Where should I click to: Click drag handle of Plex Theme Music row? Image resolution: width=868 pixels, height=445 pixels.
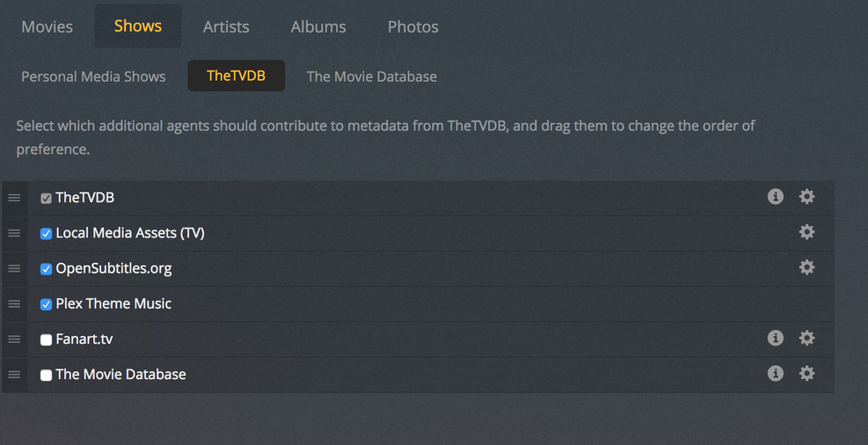tap(14, 303)
